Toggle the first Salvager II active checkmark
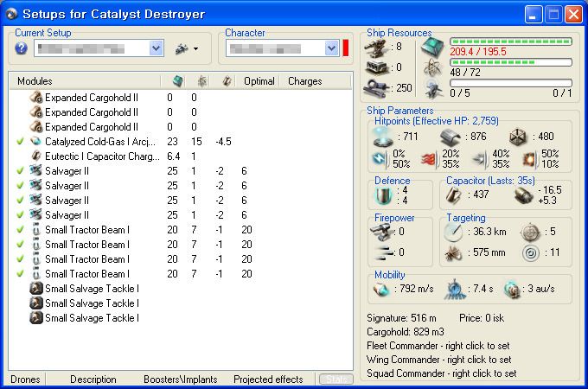The width and height of the screenshot is (588, 389). point(20,171)
